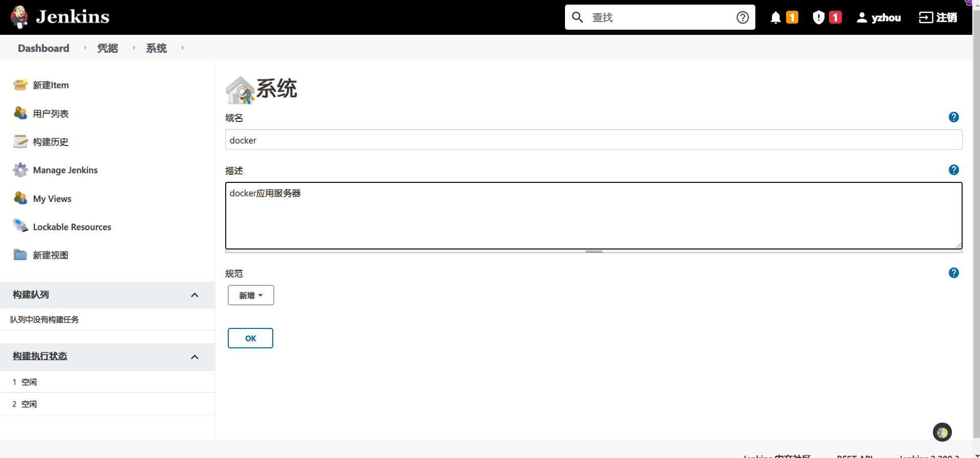This screenshot has width=980, height=458.
Task: Show help for 规范 section
Action: point(954,273)
